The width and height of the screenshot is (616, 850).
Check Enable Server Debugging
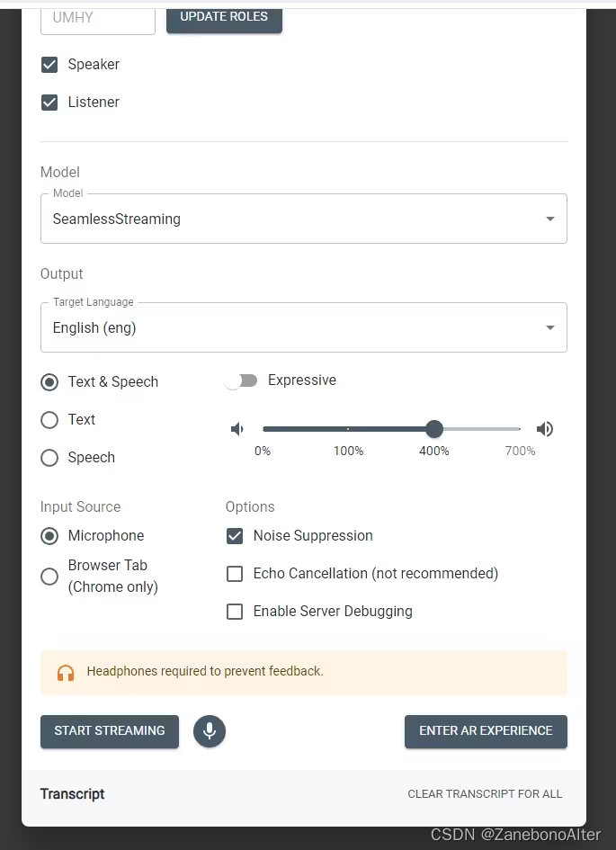pyautogui.click(x=235, y=612)
